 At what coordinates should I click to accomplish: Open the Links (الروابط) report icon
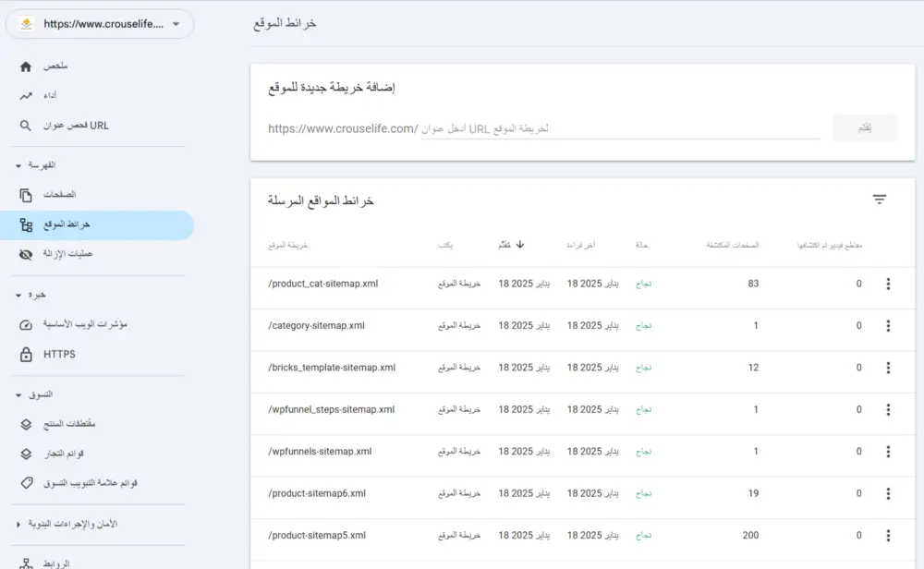pos(24,562)
